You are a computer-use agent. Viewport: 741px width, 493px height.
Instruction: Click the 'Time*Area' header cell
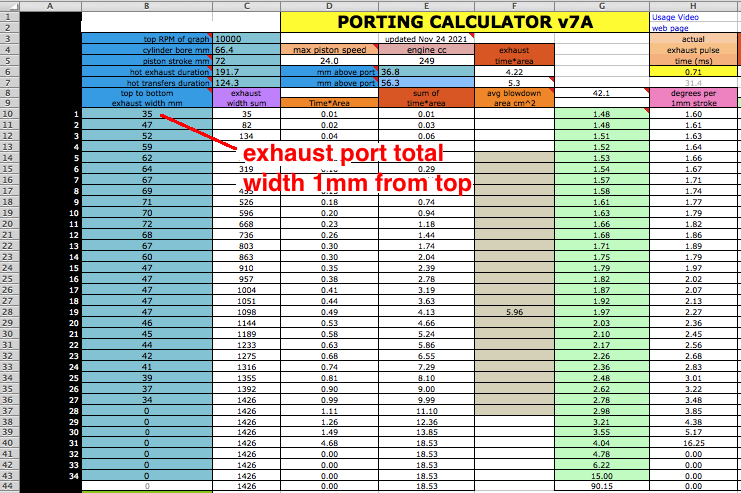[329, 103]
